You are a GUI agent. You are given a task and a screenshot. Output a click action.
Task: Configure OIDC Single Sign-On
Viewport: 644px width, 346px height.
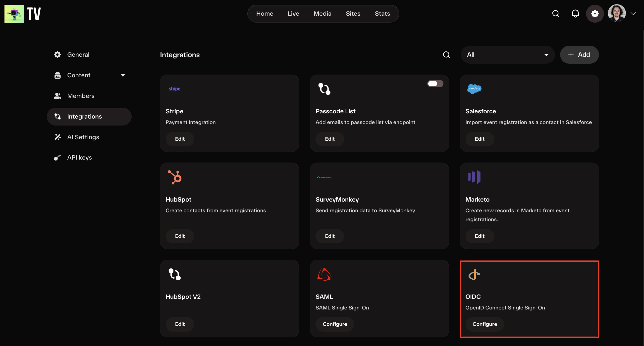click(x=484, y=324)
